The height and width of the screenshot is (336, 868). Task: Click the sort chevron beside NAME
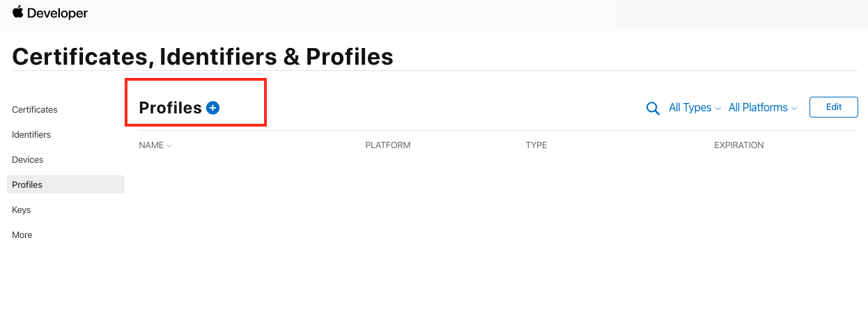coord(169,146)
